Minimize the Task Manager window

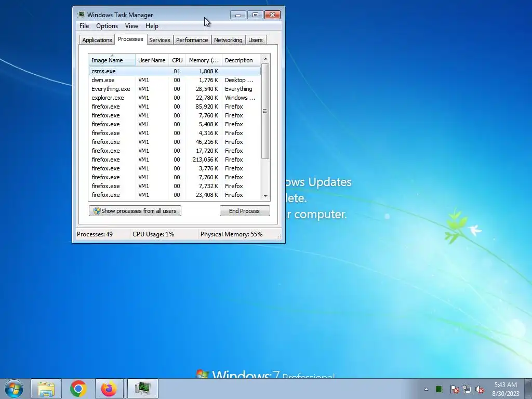pyautogui.click(x=238, y=15)
